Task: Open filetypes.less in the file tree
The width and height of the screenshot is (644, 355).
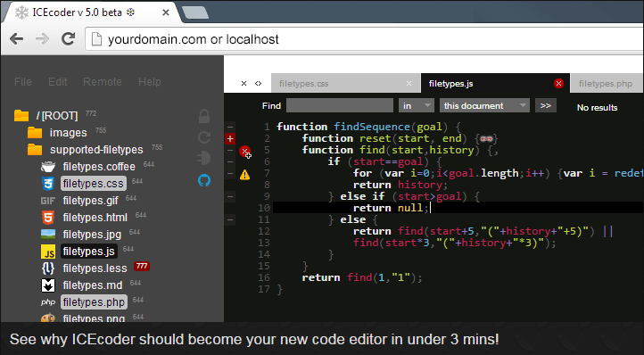Action: tap(95, 268)
